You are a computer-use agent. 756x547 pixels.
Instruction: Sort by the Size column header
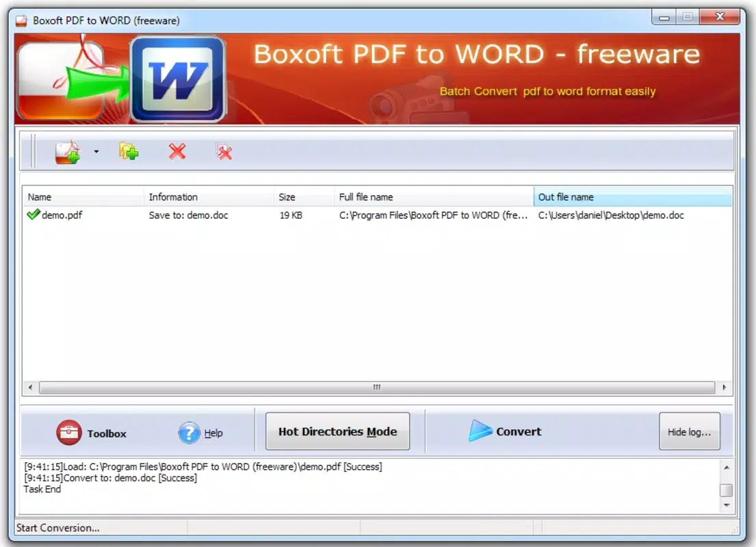[x=304, y=197]
